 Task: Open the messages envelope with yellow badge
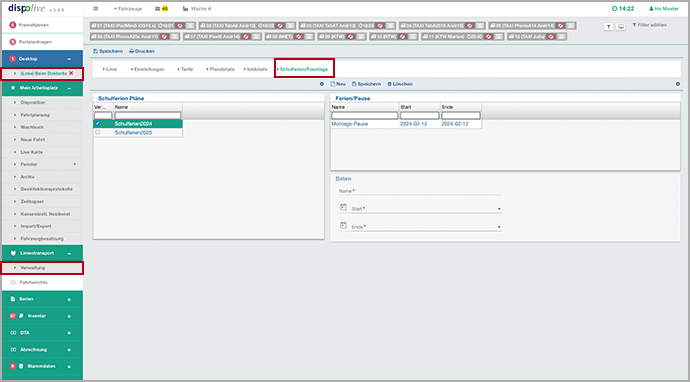click(161, 8)
